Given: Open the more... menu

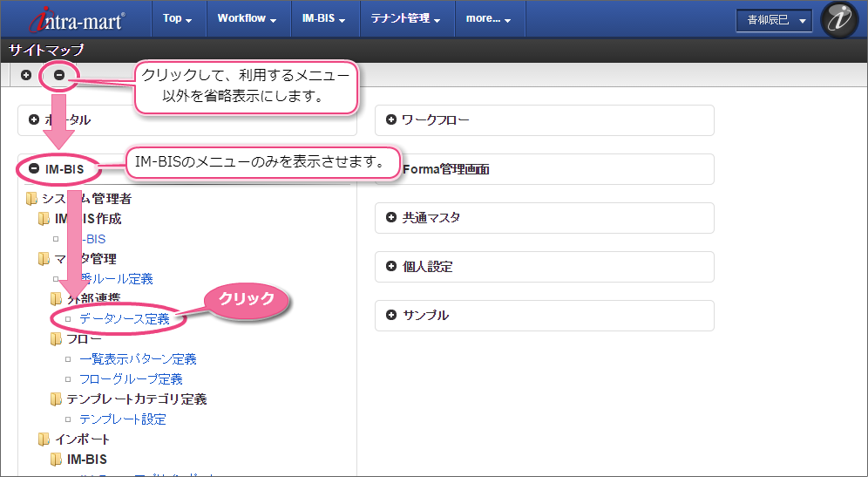Looking at the screenshot, I should tap(488, 19).
